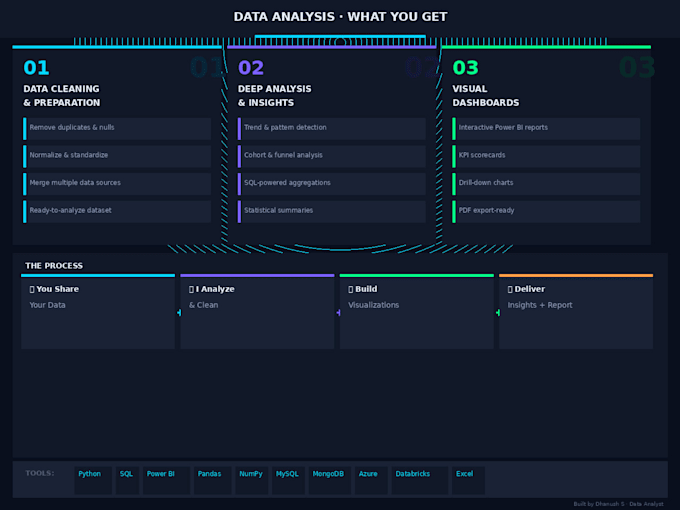Select the Power BI tool tag

[x=166, y=480]
